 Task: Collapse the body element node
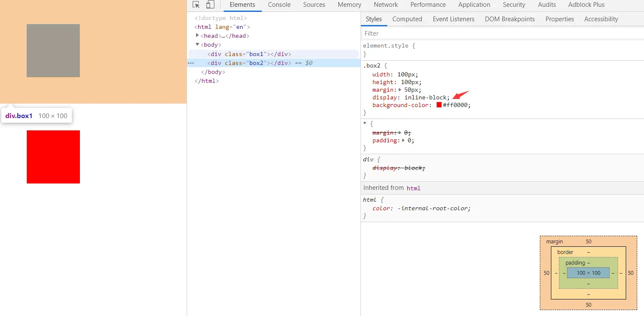pos(197,44)
